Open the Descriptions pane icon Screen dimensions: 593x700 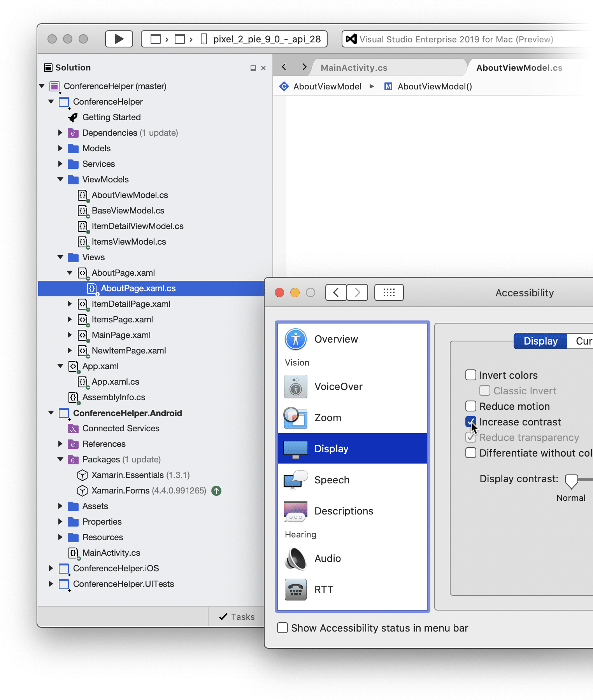[296, 511]
